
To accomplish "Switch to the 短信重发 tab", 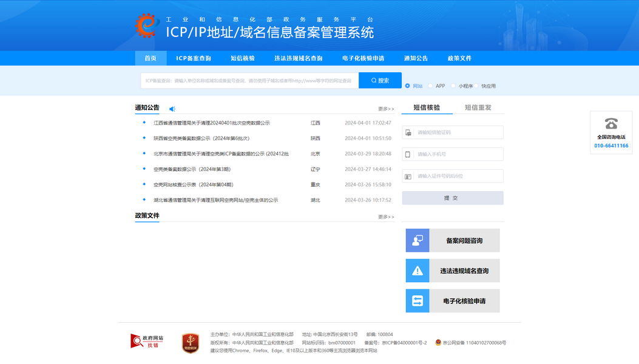I will coord(478,107).
